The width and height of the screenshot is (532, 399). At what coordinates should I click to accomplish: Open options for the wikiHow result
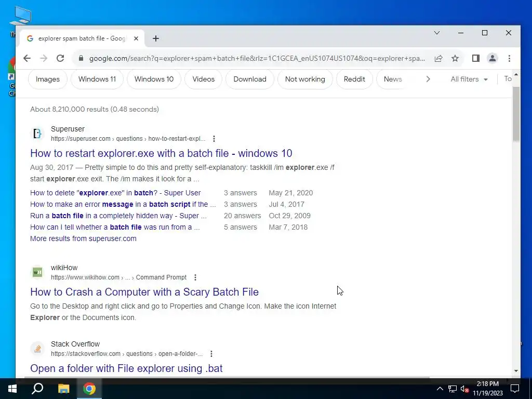tap(195, 277)
